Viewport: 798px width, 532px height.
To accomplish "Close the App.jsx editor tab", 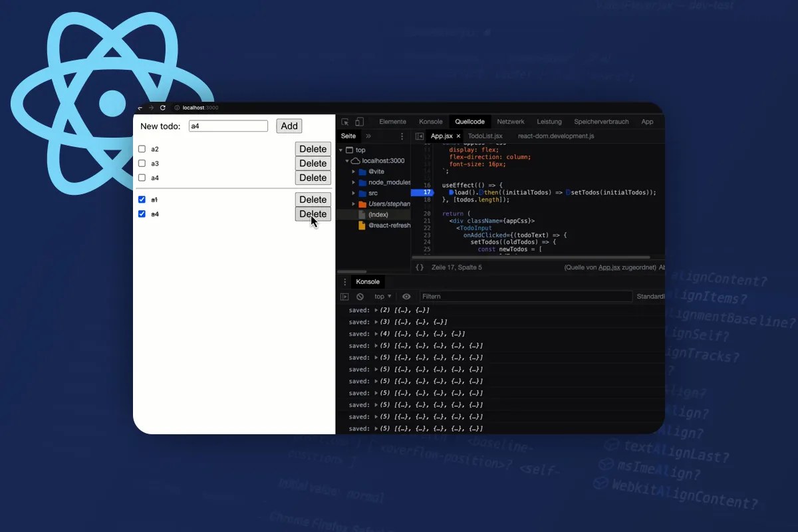I will (x=458, y=136).
